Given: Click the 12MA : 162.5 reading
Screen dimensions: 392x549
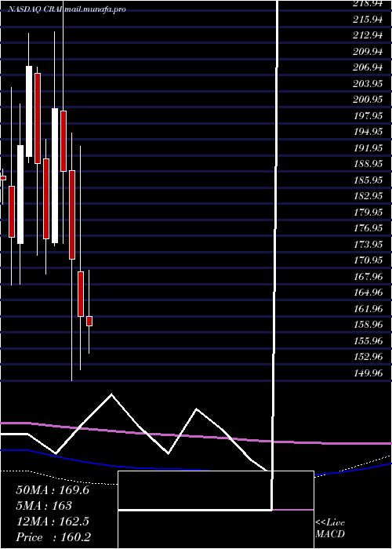Looking at the screenshot, I should coord(53,522).
